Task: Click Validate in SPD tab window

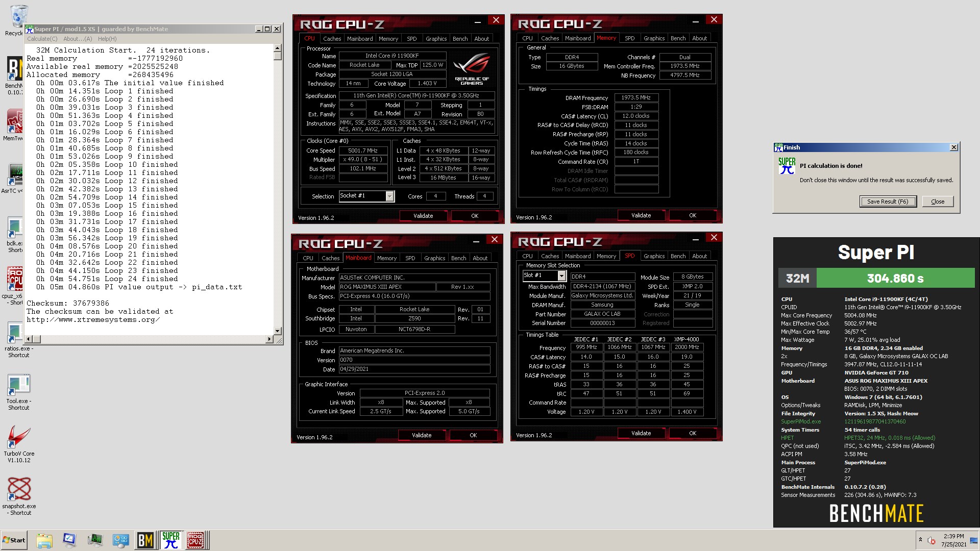Action: 641,433
